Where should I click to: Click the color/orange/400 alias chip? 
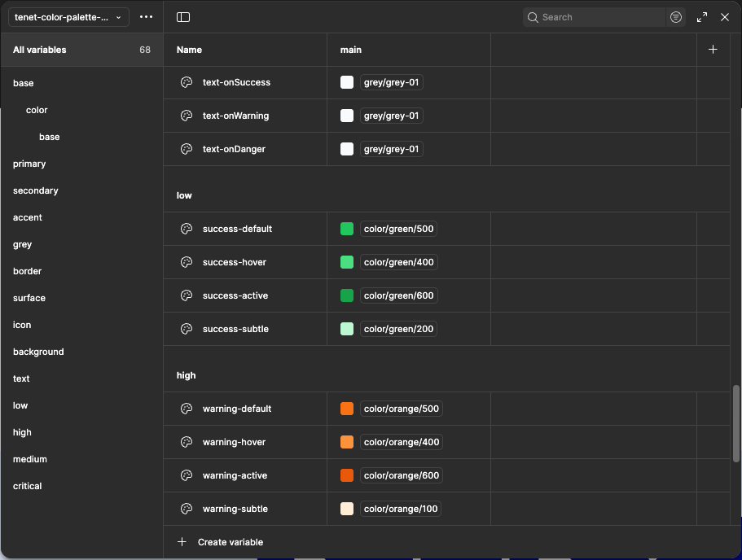point(402,442)
